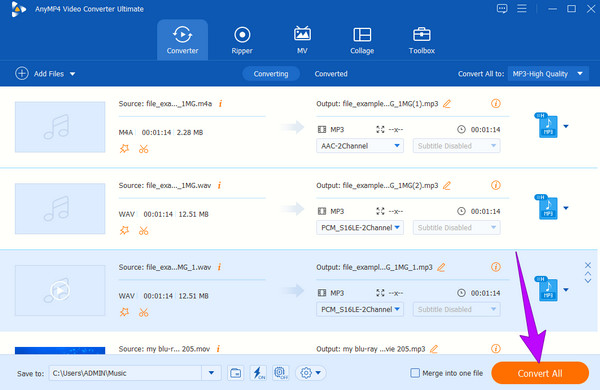Open Subtitle Disabled dropdown for G_1MG(2).mp3
Screen dimensions: 600x390
click(x=456, y=227)
